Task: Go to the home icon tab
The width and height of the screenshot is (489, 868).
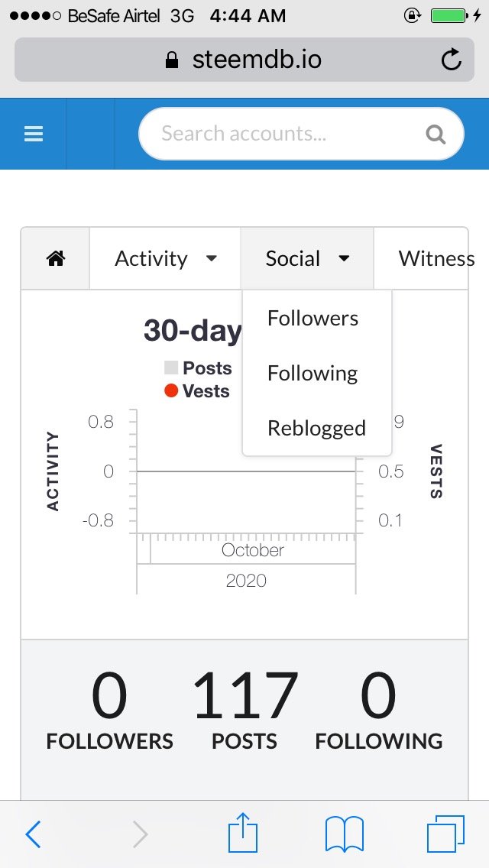Action: click(55, 258)
